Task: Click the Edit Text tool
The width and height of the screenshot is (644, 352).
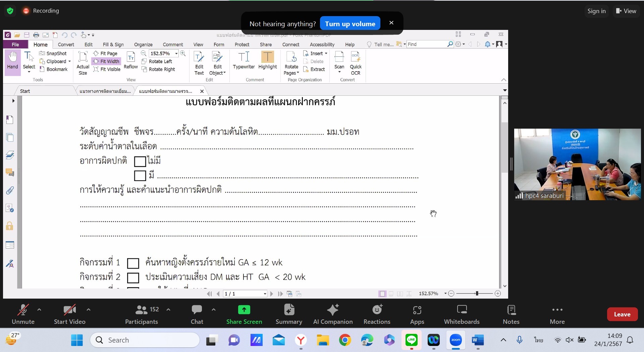Action: coord(199,63)
